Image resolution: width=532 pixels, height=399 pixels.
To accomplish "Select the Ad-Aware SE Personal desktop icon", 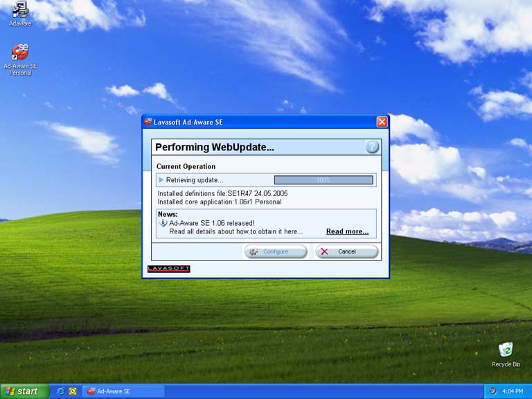I will coord(20,53).
